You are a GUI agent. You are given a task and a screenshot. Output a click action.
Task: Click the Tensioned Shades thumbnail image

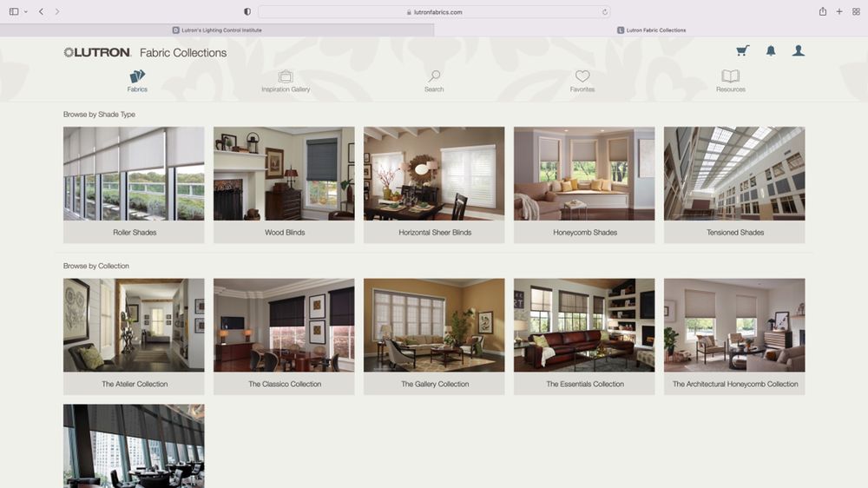coord(734,173)
